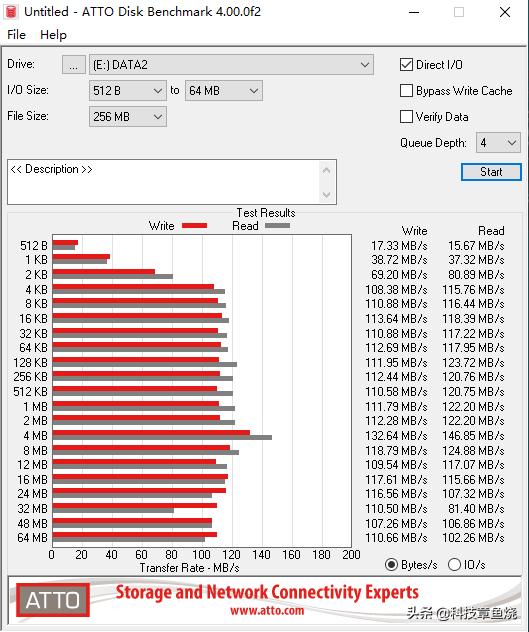The width and height of the screenshot is (529, 632).
Task: Open the Drive dropdown showing (E:) DATA2
Action: tap(231, 65)
